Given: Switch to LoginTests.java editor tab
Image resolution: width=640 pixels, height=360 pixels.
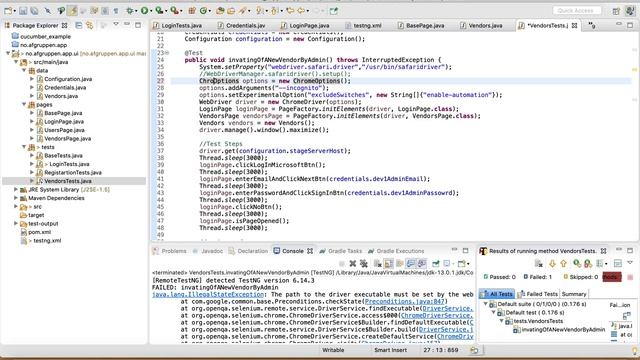Looking at the screenshot, I should click(178, 25).
